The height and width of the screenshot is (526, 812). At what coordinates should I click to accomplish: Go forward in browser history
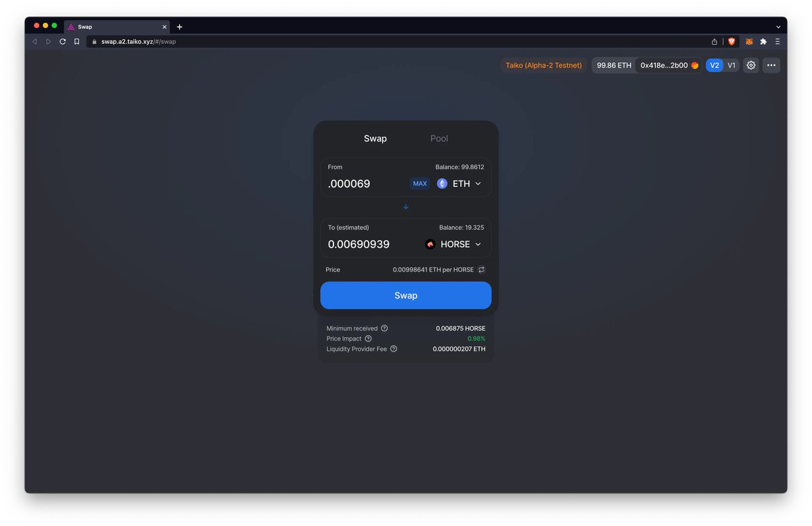(48, 41)
